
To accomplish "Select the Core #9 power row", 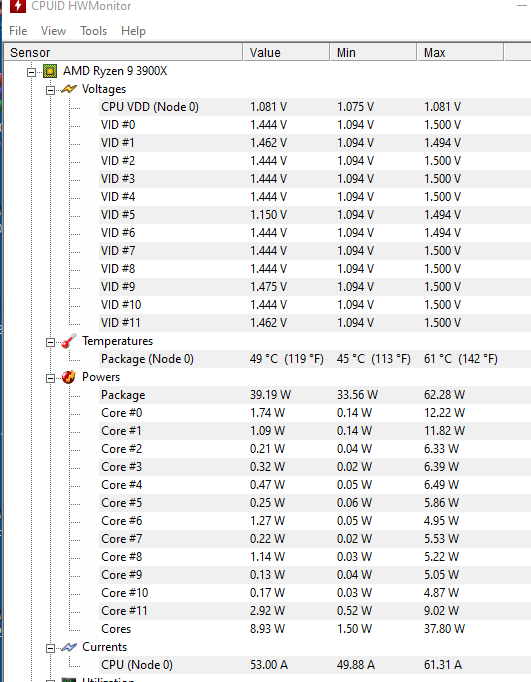I will coord(315,575).
